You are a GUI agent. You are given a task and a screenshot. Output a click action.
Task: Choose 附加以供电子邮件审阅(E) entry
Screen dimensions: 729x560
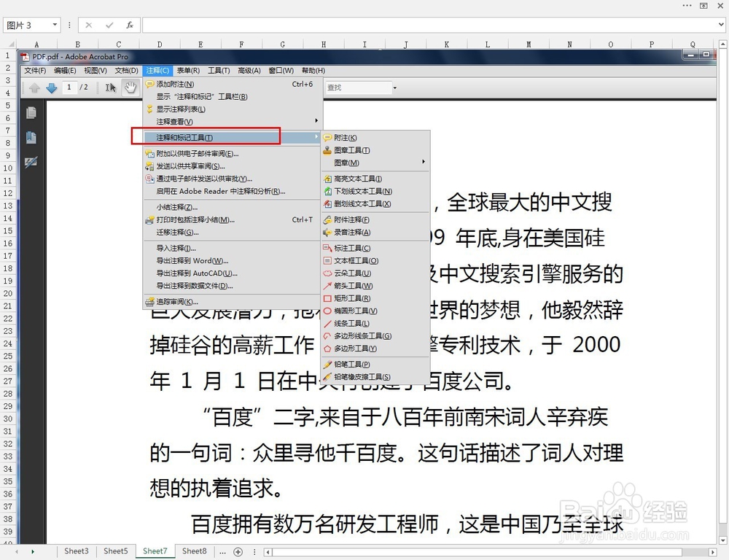pyautogui.click(x=232, y=153)
